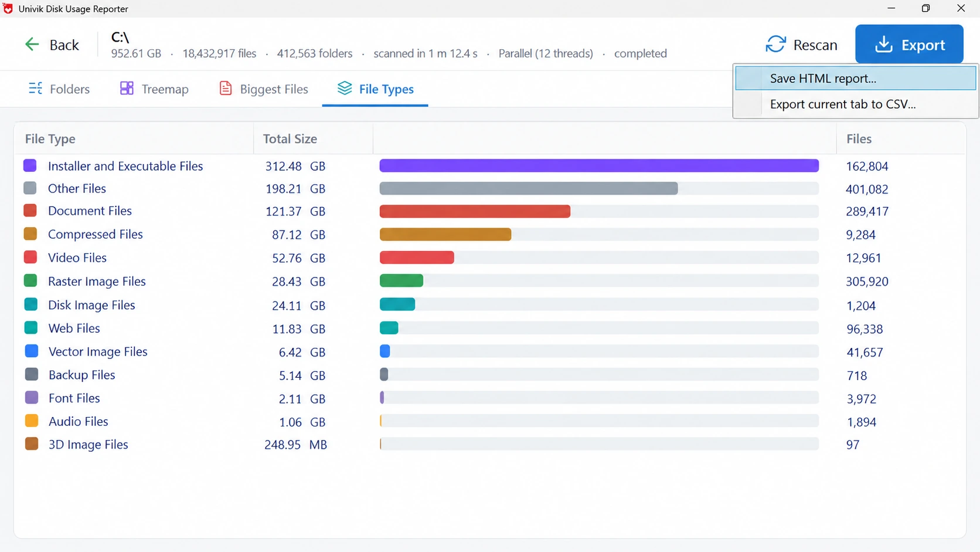Click the Back arrow icon
This screenshot has width=980, height=552.
click(32, 45)
